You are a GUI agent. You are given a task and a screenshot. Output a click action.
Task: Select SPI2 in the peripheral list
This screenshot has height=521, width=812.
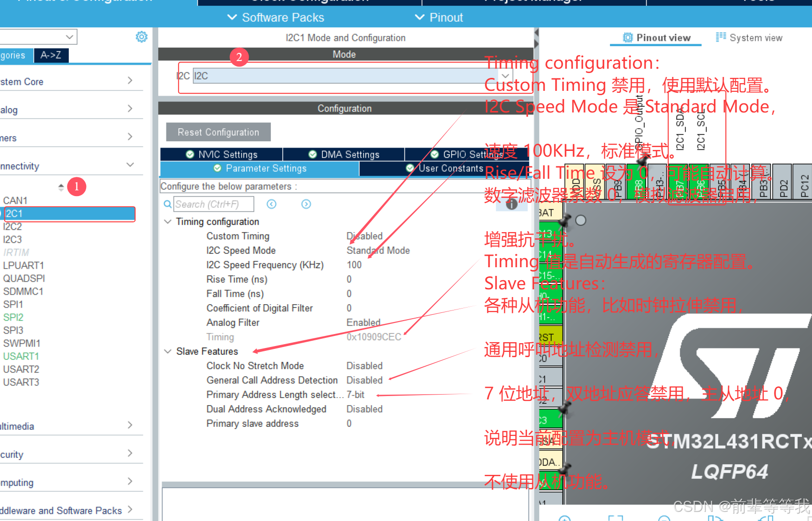[13, 317]
